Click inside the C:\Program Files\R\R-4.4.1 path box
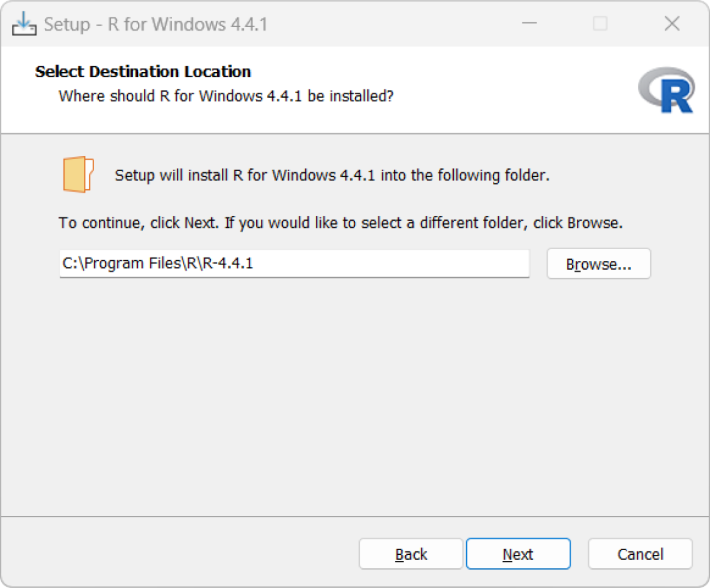The height and width of the screenshot is (588, 710). coord(294,264)
